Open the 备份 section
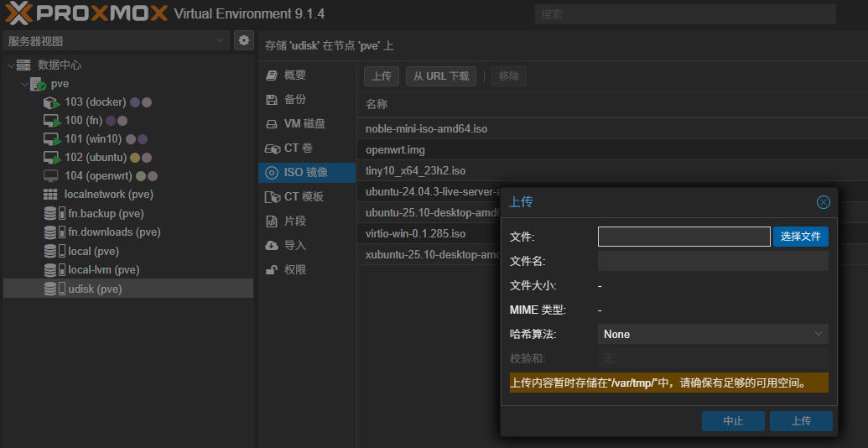The width and height of the screenshot is (868, 448). (x=294, y=99)
